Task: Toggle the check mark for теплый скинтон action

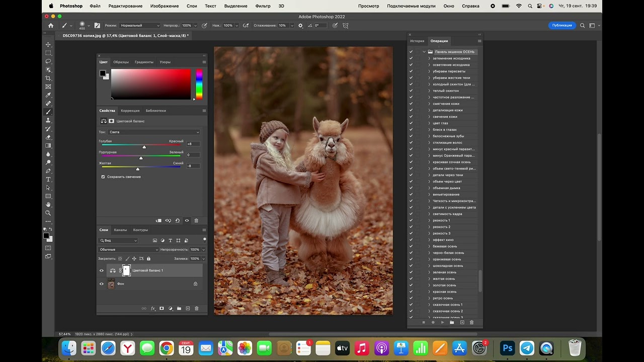Action: (x=411, y=90)
